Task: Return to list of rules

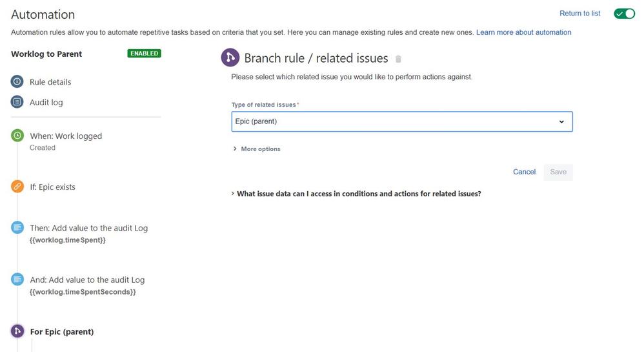Action: click(x=579, y=13)
